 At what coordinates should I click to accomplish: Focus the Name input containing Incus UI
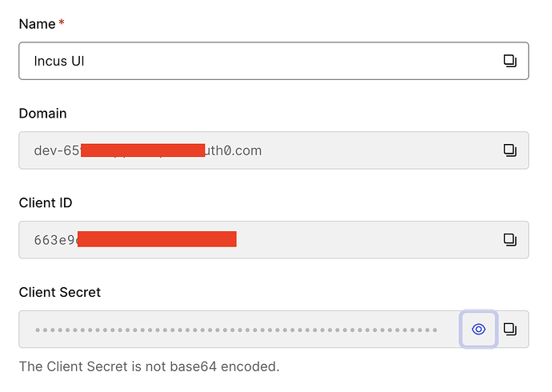256,61
